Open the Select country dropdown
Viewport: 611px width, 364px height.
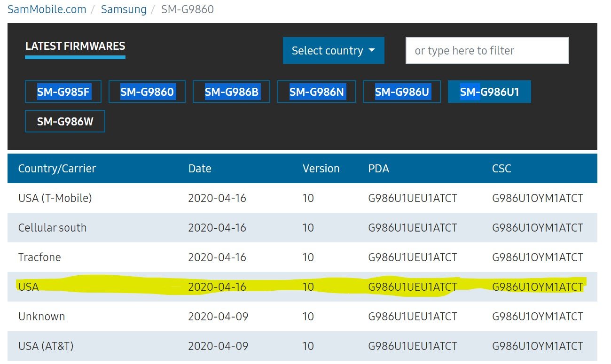pos(334,50)
